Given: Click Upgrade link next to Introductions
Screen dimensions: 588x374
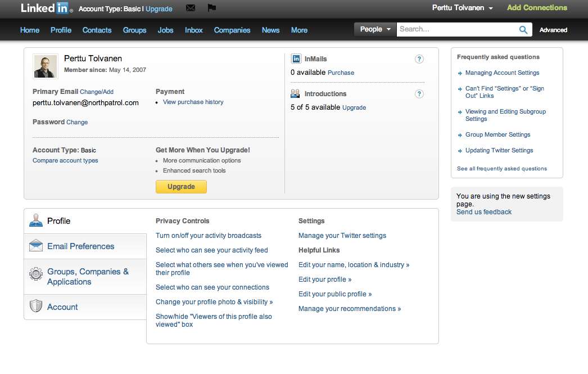Looking at the screenshot, I should pos(354,107).
